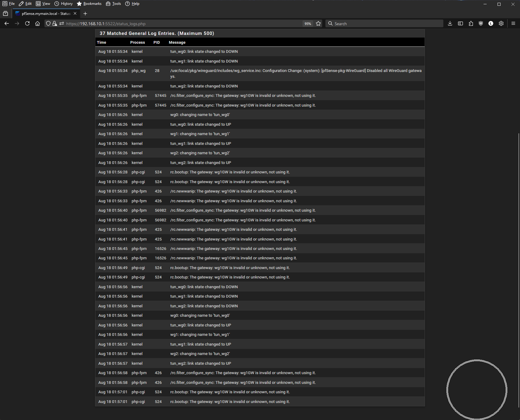Click the site permissions icon in address bar

62,23
